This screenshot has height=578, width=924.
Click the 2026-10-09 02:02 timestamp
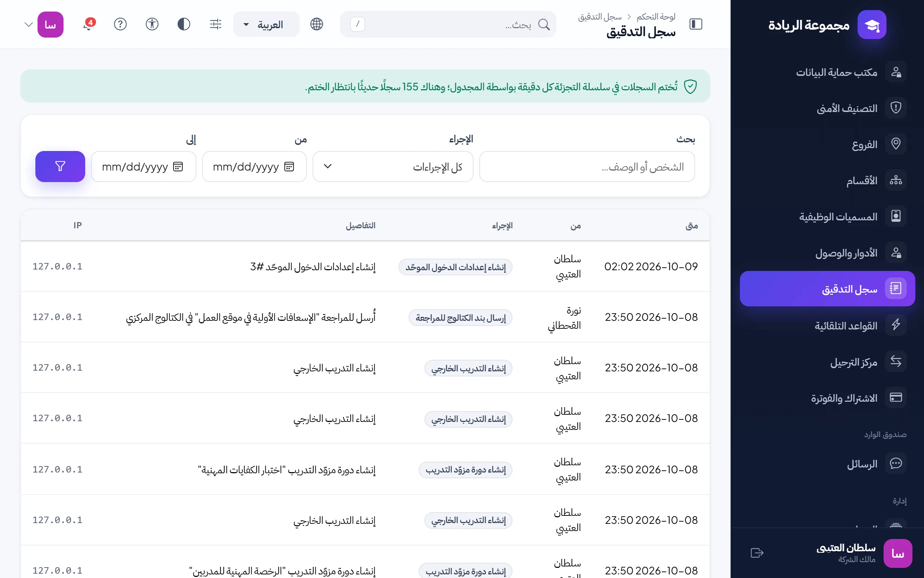[651, 267]
